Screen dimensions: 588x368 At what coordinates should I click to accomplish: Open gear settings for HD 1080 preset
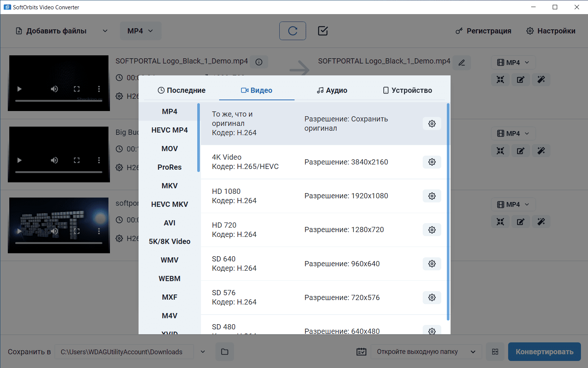(x=432, y=196)
